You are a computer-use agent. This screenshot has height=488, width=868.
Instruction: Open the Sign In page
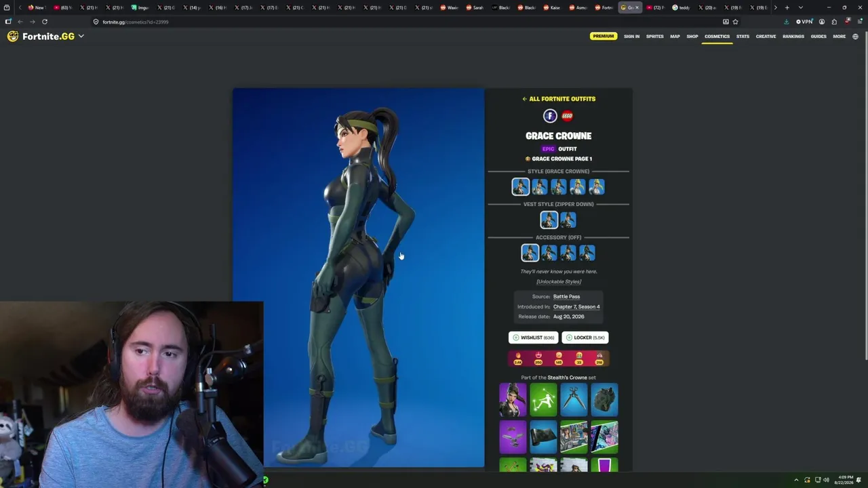click(x=631, y=37)
